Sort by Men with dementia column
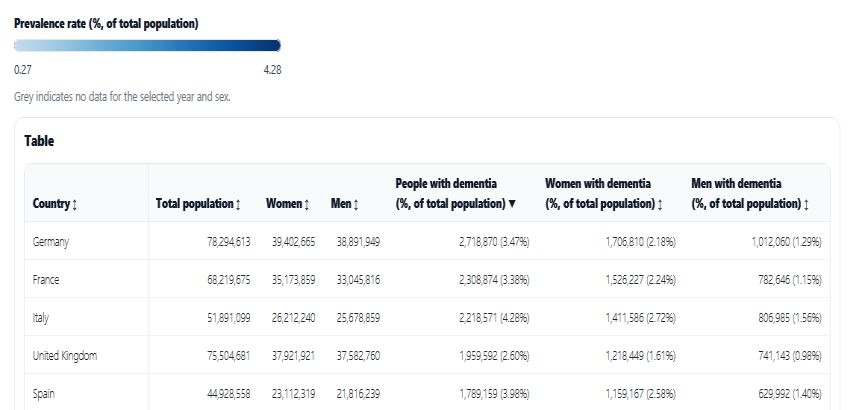The image size is (850, 410). pyautogui.click(x=750, y=194)
